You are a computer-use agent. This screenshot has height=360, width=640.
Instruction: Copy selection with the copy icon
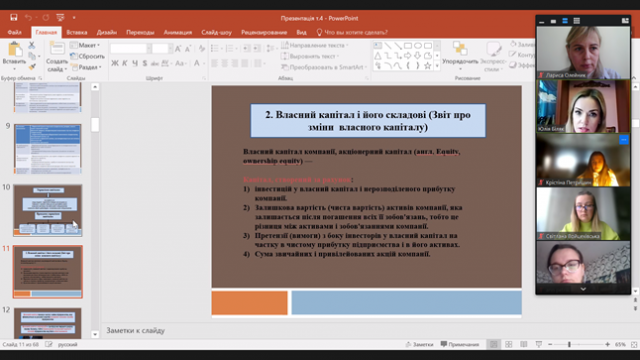32,56
